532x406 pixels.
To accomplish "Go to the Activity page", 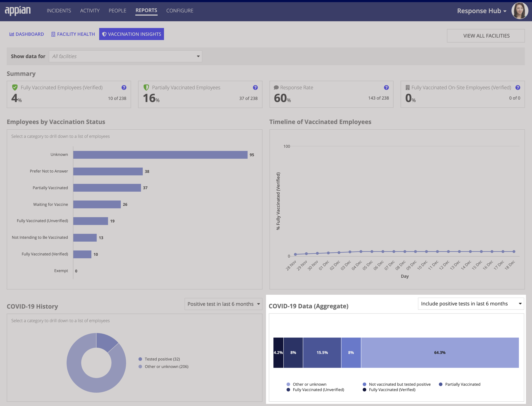I will coord(90,11).
